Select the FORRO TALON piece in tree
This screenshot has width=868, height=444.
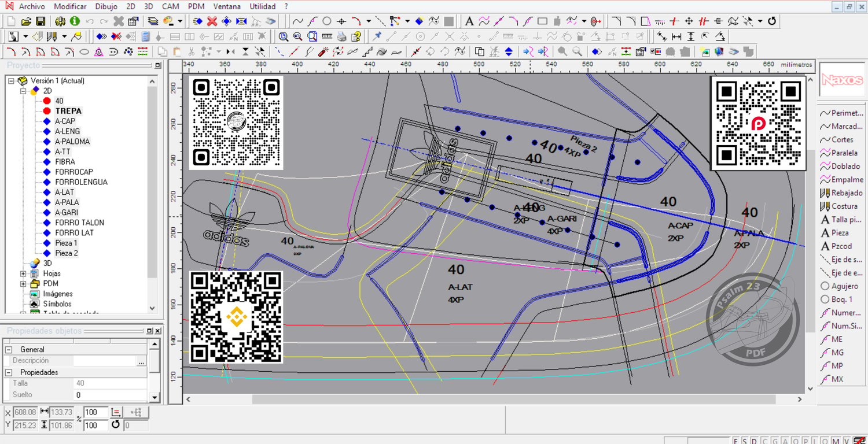(79, 222)
